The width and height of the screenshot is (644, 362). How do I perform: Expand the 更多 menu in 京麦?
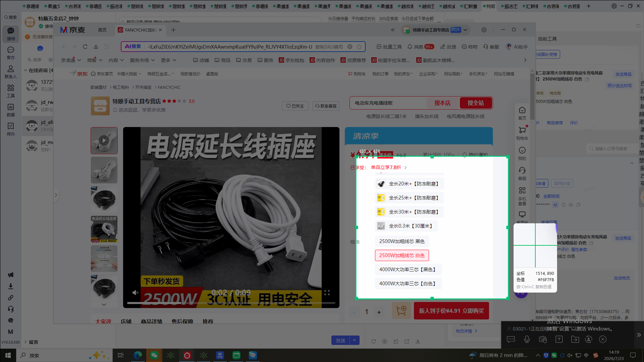click(169, 60)
